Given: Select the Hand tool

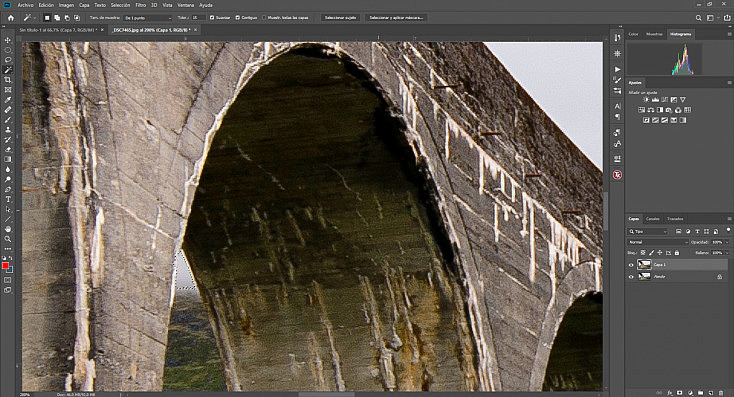Looking at the screenshot, I should (x=8, y=229).
